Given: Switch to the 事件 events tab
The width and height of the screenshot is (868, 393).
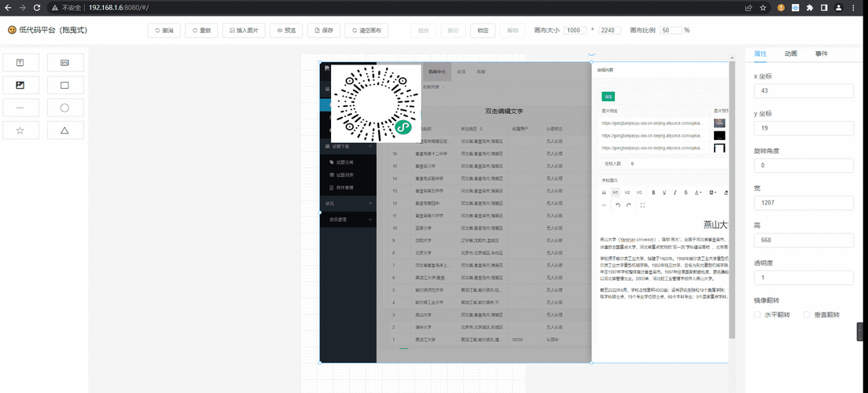Looking at the screenshot, I should [822, 53].
